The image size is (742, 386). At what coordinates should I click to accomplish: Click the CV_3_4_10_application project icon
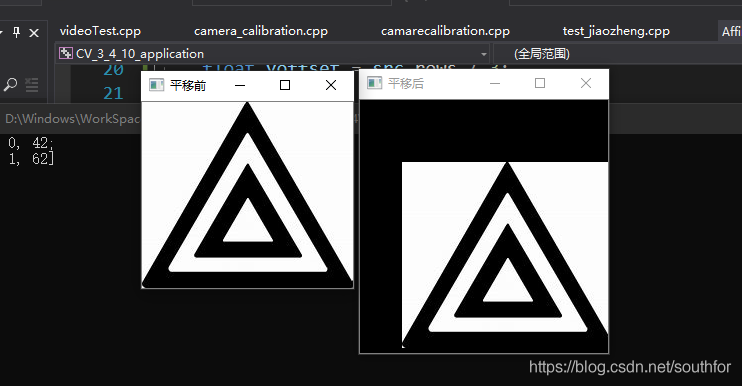click(65, 53)
